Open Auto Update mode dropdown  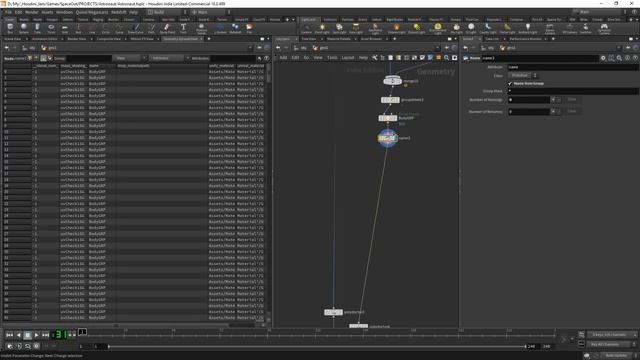(x=618, y=356)
